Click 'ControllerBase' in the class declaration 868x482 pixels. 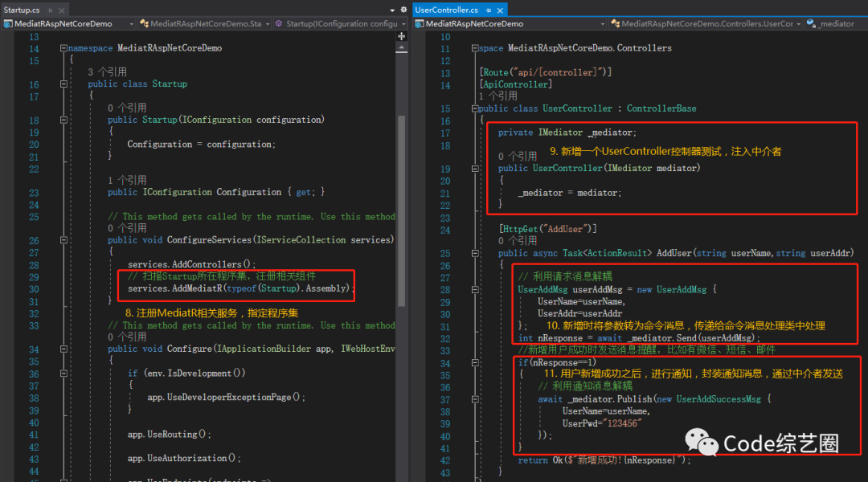point(661,109)
